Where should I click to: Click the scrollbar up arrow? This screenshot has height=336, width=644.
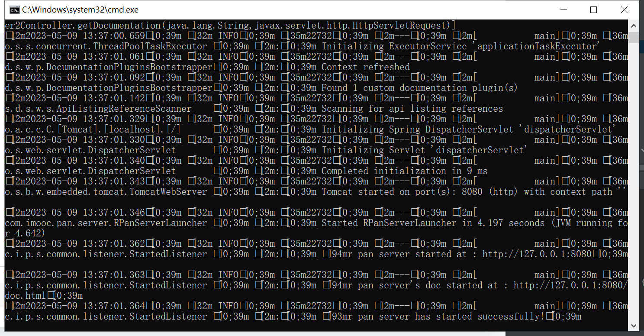(x=634, y=26)
